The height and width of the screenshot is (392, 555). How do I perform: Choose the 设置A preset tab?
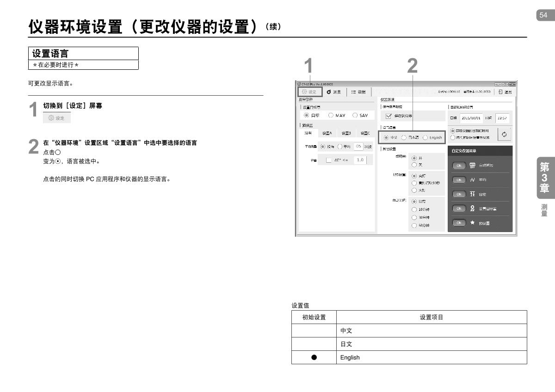[x=327, y=133]
